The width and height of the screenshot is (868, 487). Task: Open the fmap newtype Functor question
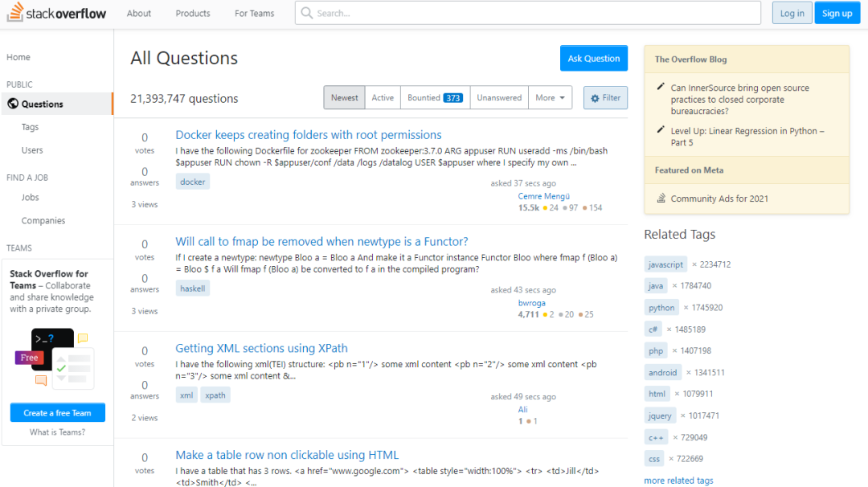[321, 241]
